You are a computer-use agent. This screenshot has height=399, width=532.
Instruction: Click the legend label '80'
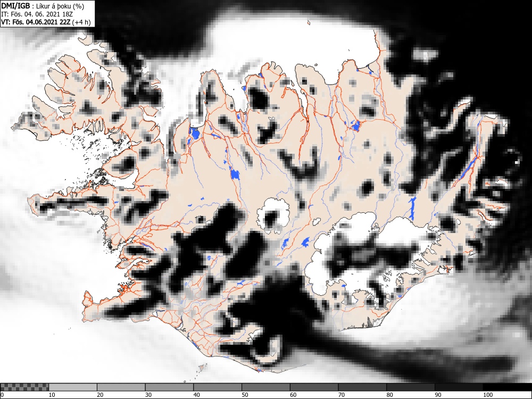tap(389, 395)
